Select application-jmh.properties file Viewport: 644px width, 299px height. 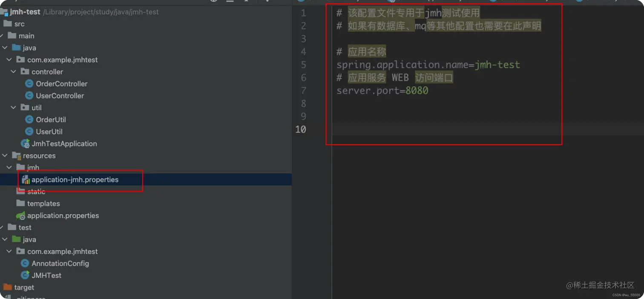[x=75, y=180]
